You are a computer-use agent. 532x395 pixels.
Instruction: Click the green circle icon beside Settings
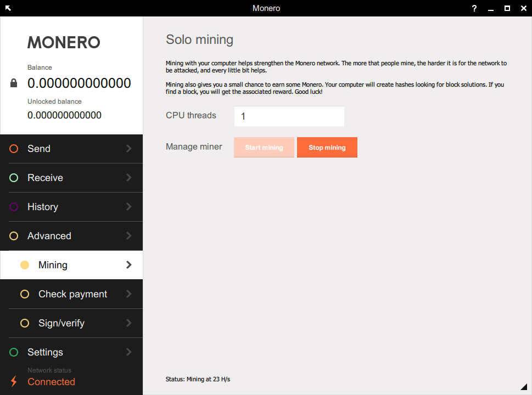tap(14, 352)
